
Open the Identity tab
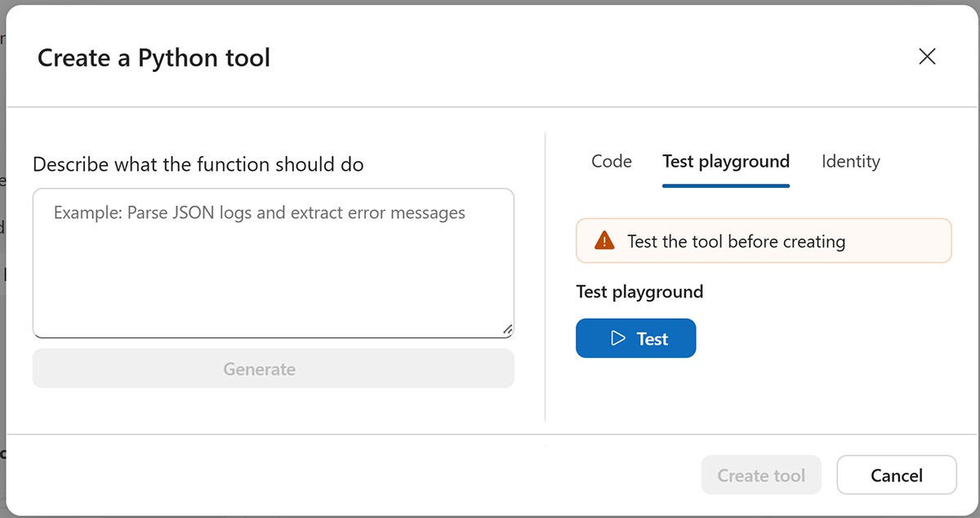pos(850,161)
